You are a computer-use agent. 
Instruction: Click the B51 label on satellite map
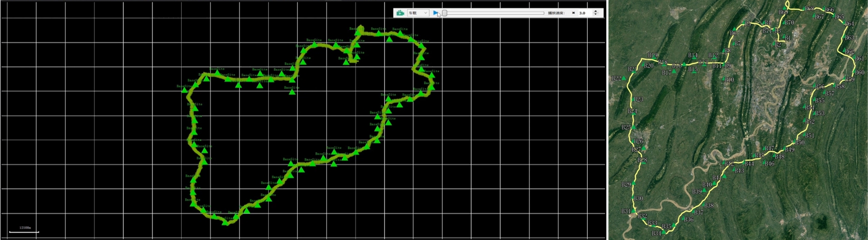click(x=809, y=135)
